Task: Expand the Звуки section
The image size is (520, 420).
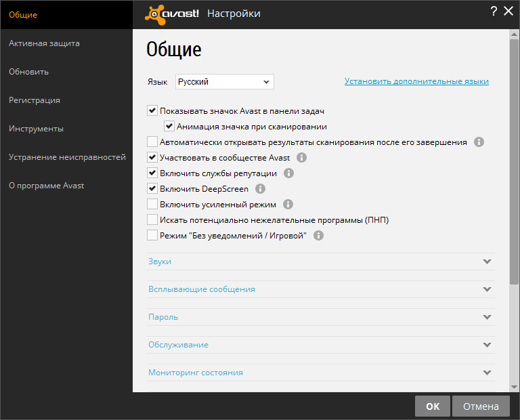Action: (x=321, y=261)
